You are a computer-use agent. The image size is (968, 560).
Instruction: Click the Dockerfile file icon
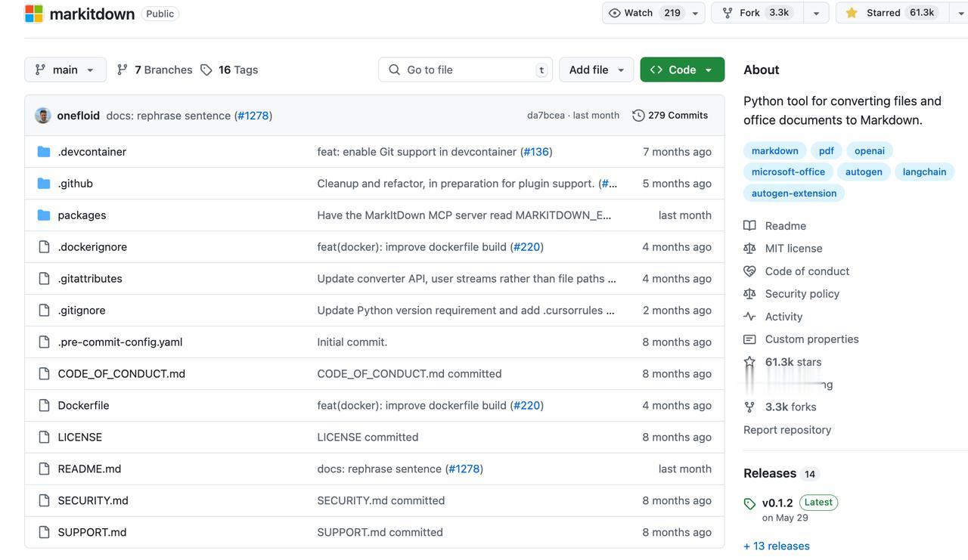point(44,406)
